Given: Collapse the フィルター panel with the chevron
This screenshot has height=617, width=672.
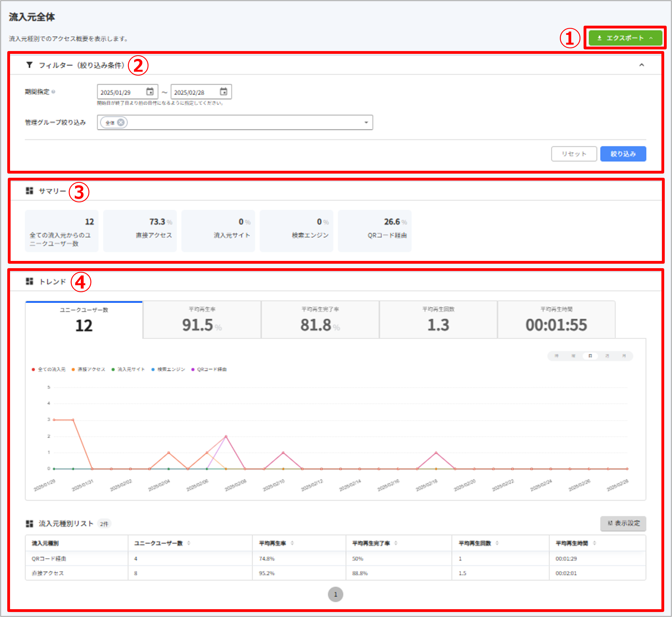Looking at the screenshot, I should pos(641,65).
